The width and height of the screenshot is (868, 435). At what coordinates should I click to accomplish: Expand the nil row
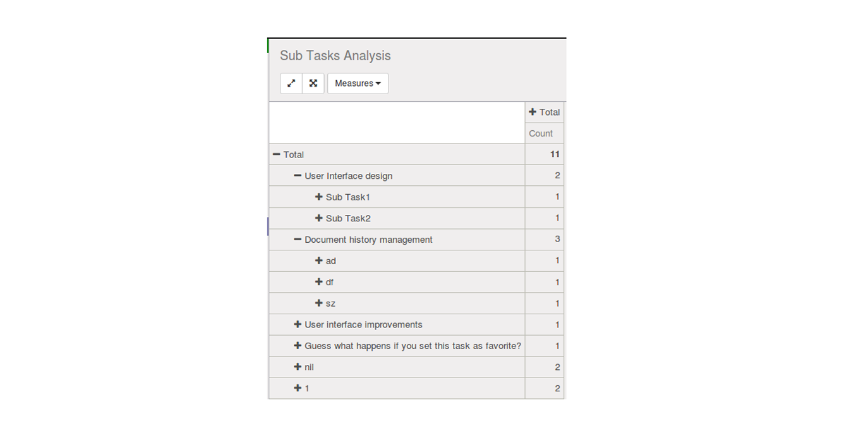pyautogui.click(x=298, y=367)
